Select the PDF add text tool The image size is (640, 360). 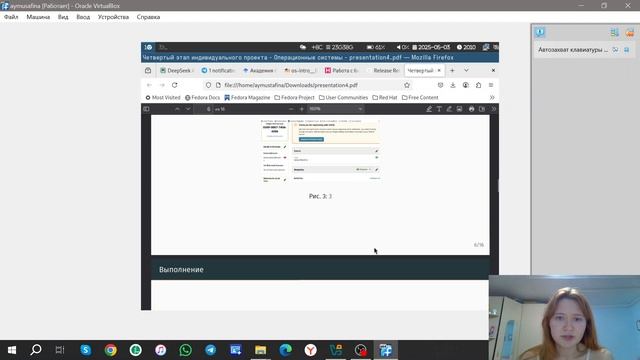pyautogui.click(x=439, y=109)
